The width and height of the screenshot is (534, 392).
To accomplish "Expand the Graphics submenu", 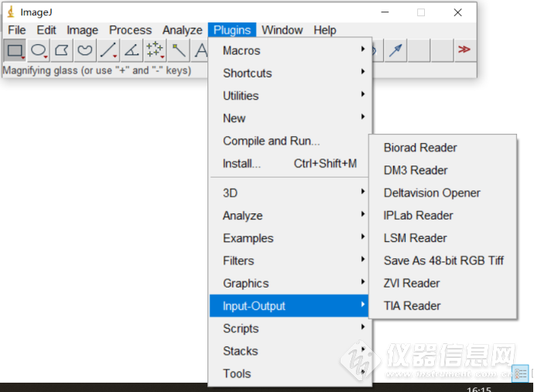I will tap(289, 283).
